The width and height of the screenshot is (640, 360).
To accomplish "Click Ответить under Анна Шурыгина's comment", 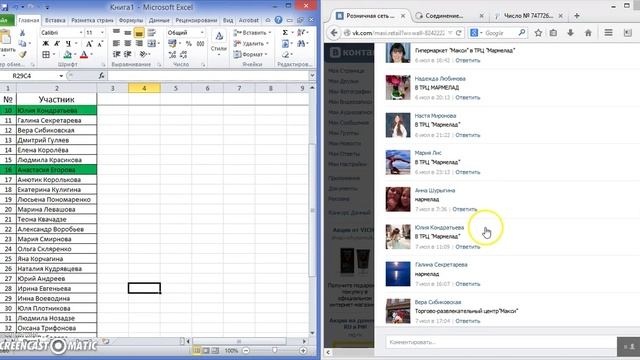I will (x=464, y=209).
